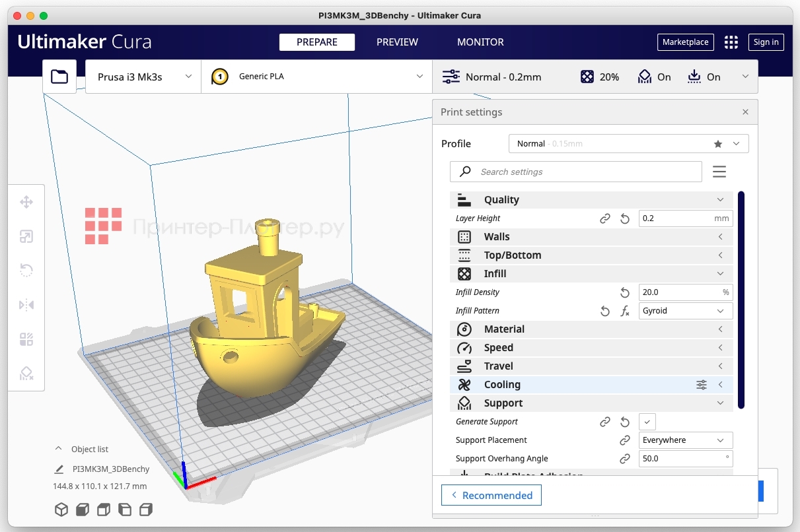Select the Scale tool

[x=26, y=236]
